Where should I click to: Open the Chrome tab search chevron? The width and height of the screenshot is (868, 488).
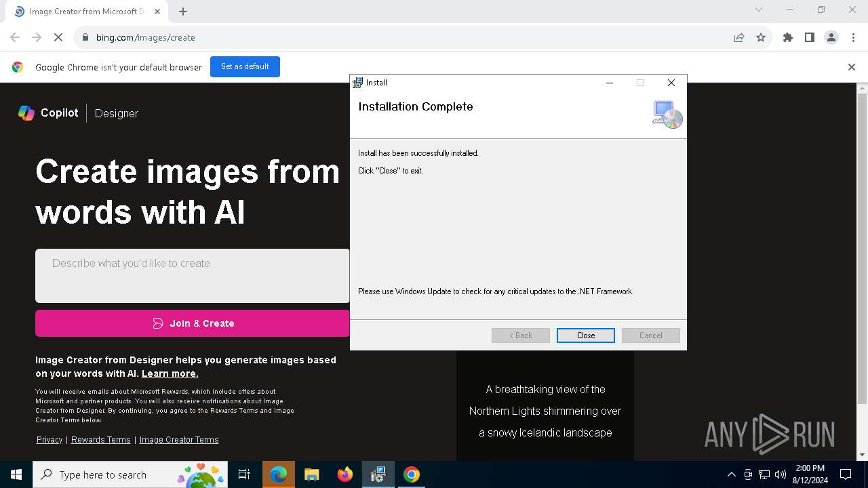coord(759,9)
